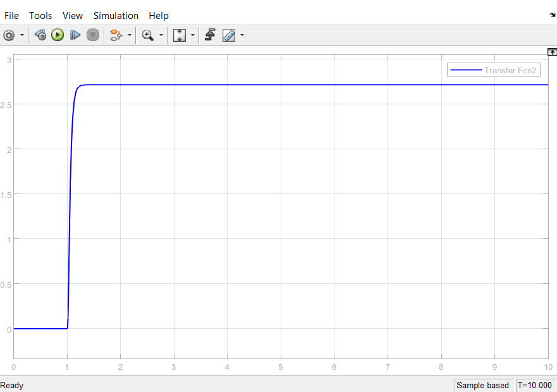The width and height of the screenshot is (557, 392).
Task: Click the Step Back button
Action: click(40, 35)
